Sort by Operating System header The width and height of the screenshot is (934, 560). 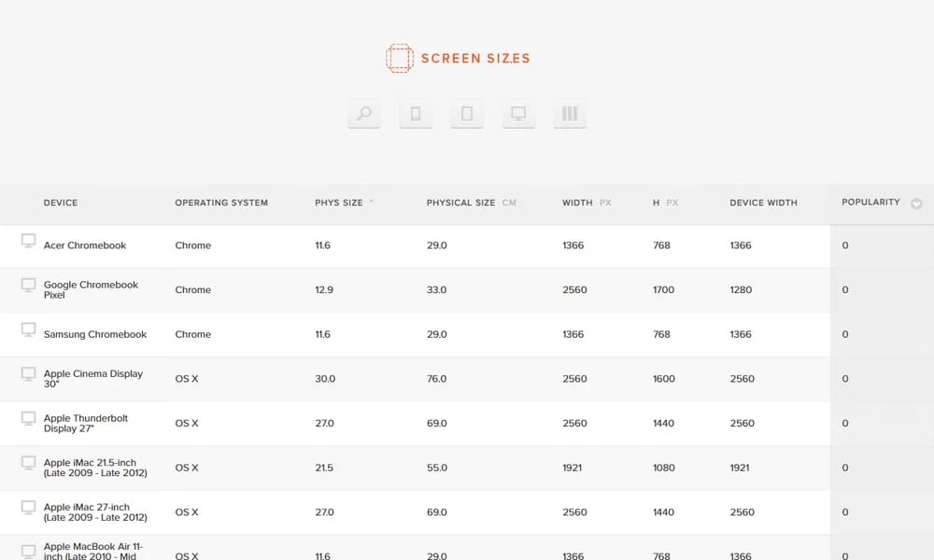pyautogui.click(x=221, y=203)
